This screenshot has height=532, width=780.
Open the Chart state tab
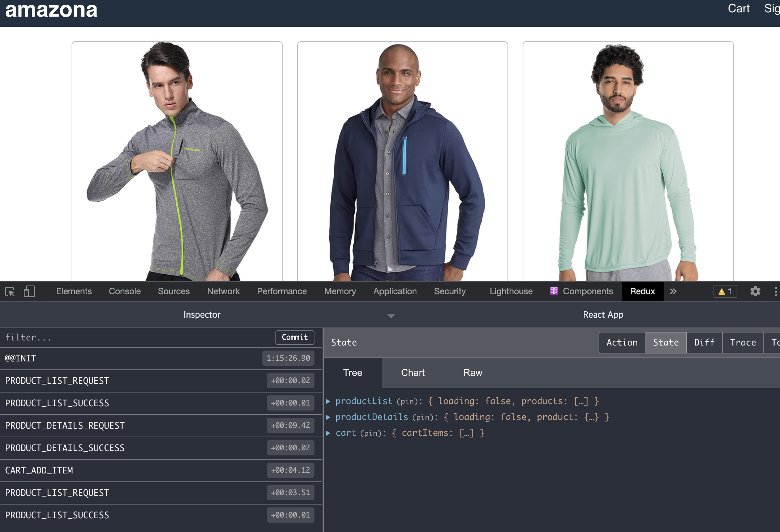pyautogui.click(x=412, y=373)
